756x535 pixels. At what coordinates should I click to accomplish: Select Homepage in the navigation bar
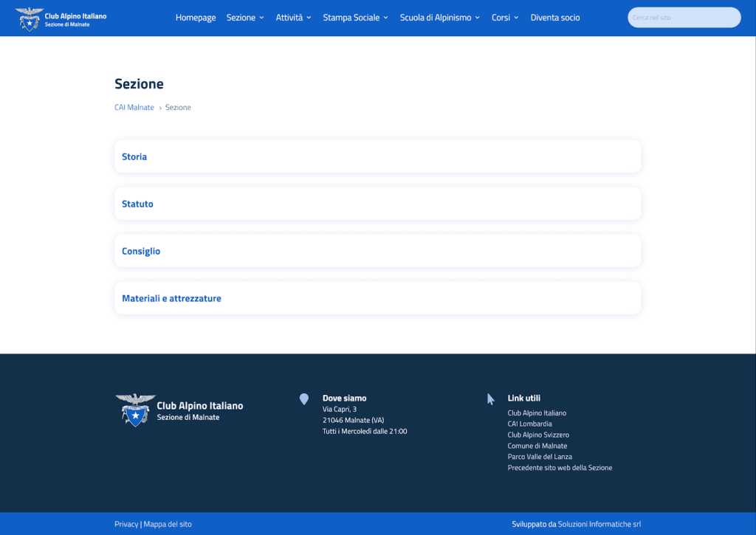[195, 17]
